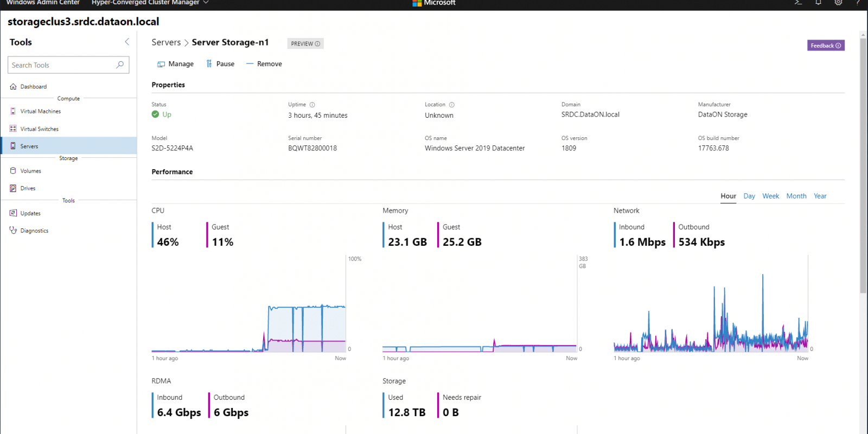The height and width of the screenshot is (434, 868).
Task: Click the Drives icon
Action: tap(13, 188)
